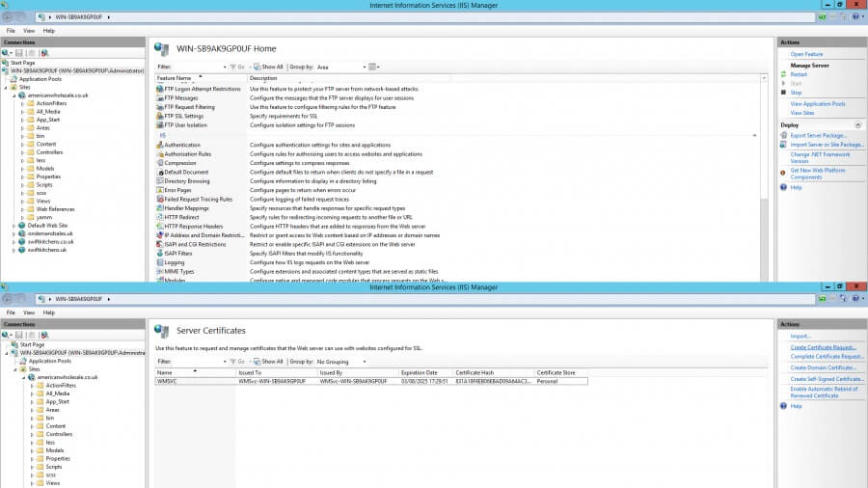Open View menu in Server Certificates window
Viewport: 868px width, 488px height.
(x=29, y=312)
